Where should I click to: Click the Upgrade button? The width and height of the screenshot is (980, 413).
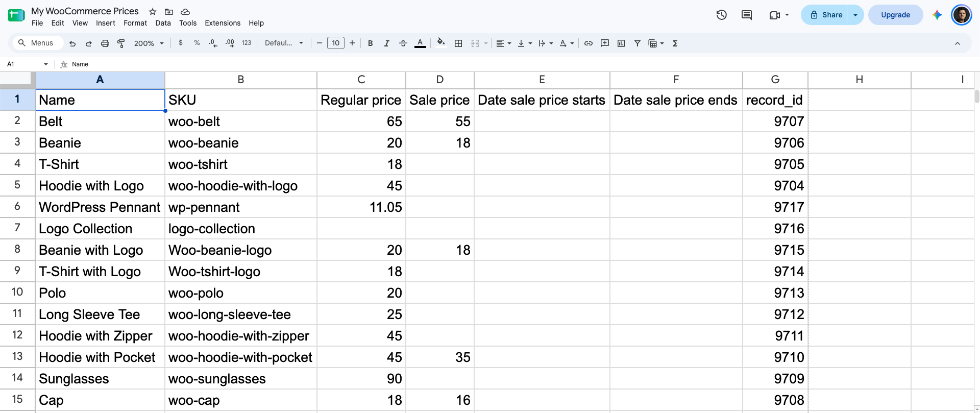pyautogui.click(x=895, y=15)
